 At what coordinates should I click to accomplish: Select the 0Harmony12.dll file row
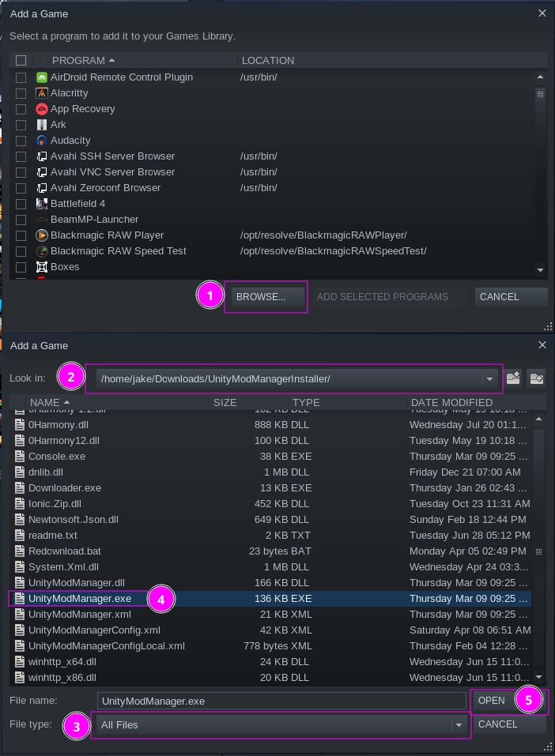[x=270, y=441]
